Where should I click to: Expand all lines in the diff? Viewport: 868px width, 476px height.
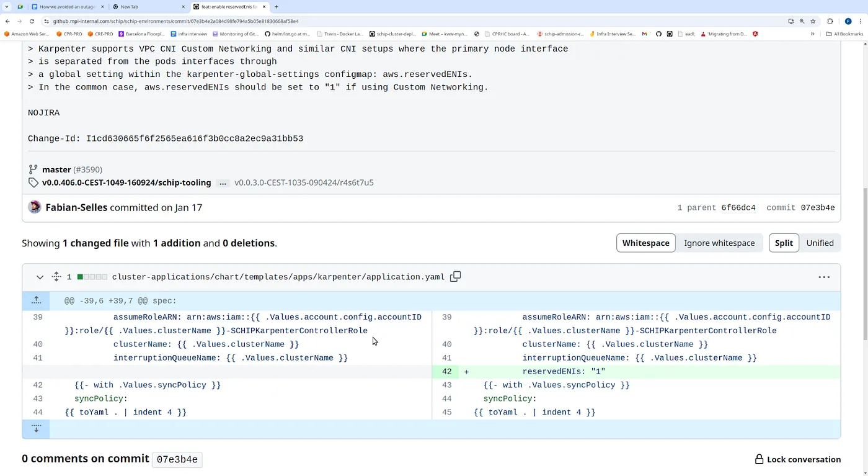(x=56, y=277)
